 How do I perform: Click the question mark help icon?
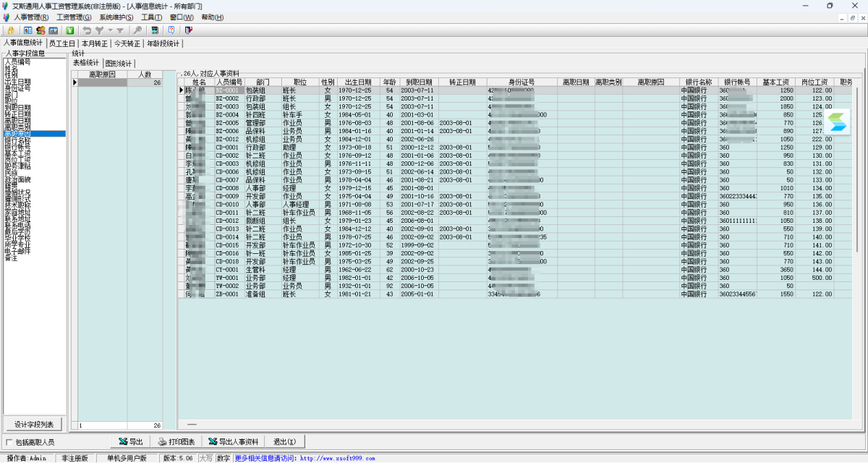pos(171,30)
